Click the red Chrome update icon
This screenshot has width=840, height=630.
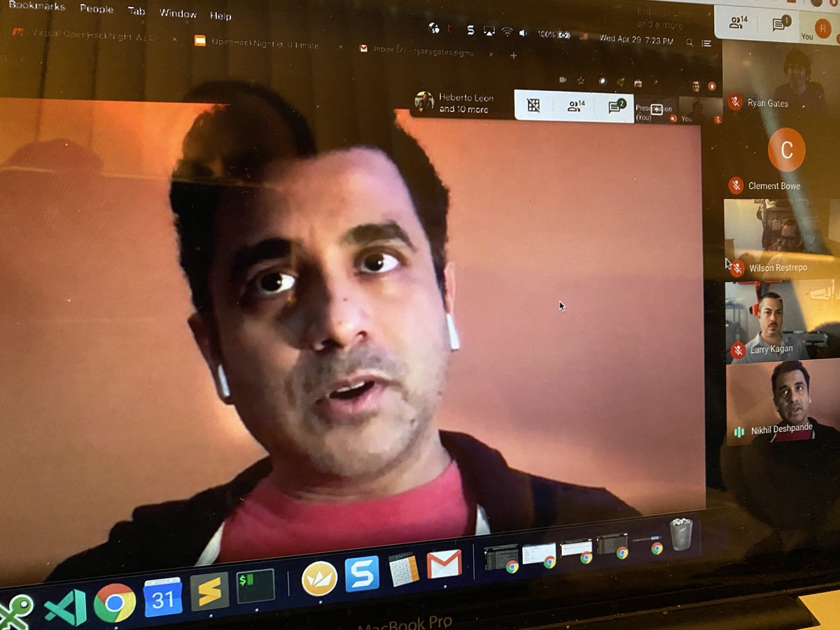(x=712, y=86)
